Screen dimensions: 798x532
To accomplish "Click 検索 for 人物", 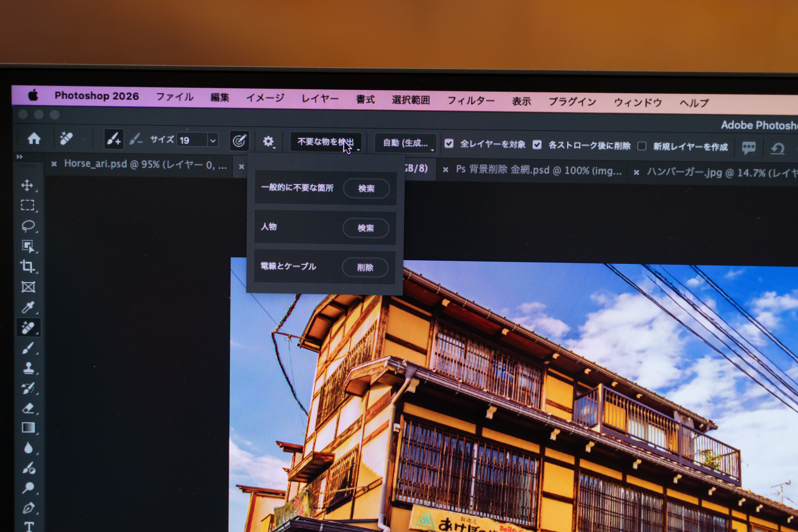I will coord(366,228).
